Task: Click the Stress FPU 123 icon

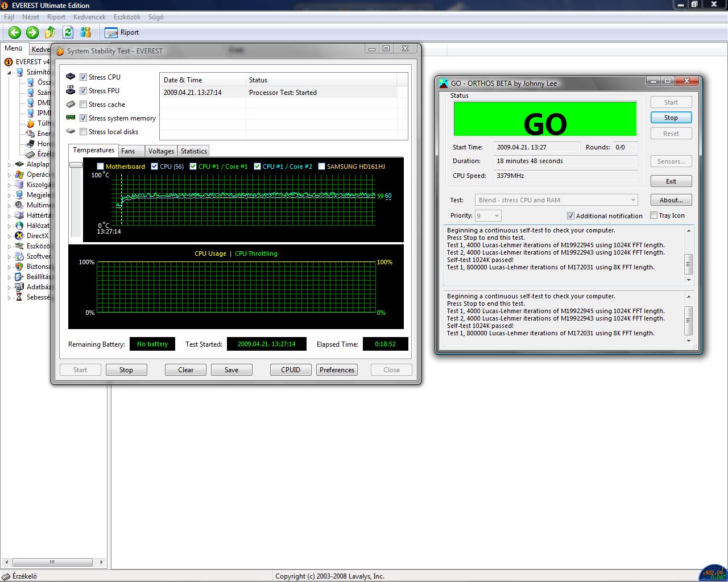Action: click(x=71, y=90)
